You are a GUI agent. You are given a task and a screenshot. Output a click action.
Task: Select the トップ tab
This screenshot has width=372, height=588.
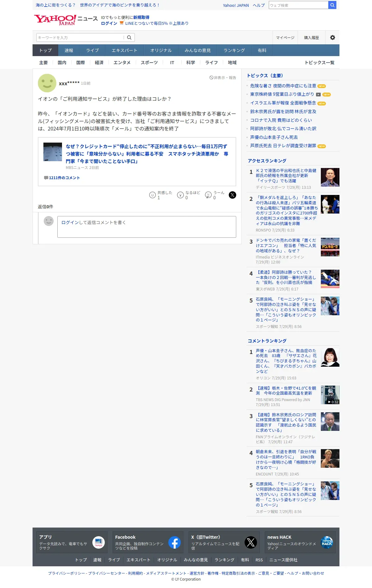click(45, 50)
